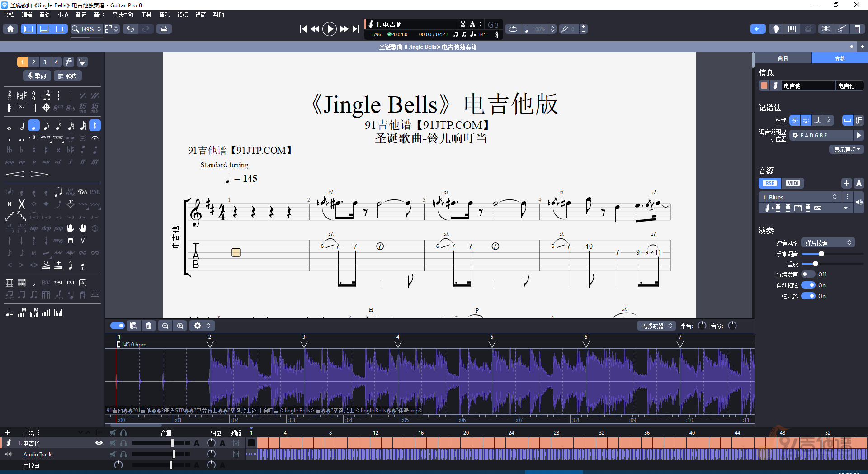Viewport: 868px width, 474px height.
Task: Jump to the beginning of the score
Action: click(x=303, y=29)
